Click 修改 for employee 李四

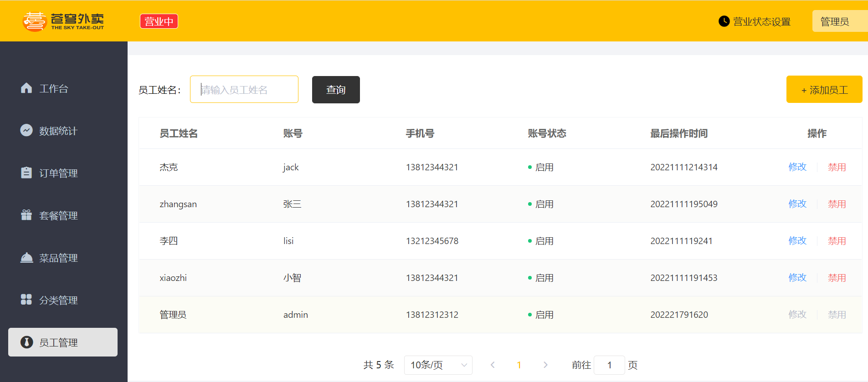click(x=797, y=241)
